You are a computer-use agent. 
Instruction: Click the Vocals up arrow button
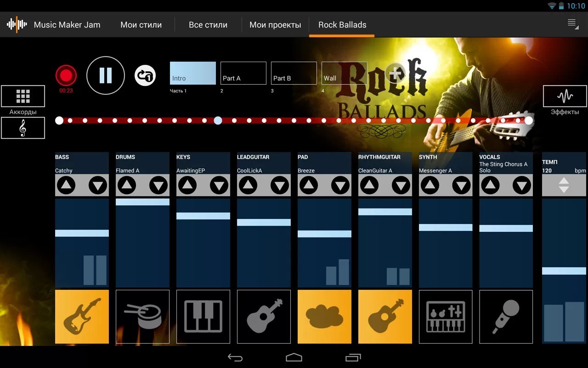click(x=491, y=185)
